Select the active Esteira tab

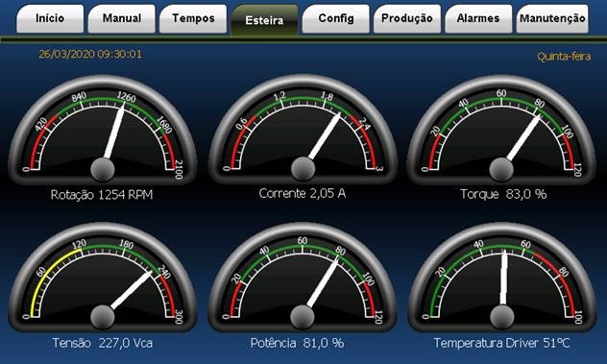pos(264,20)
